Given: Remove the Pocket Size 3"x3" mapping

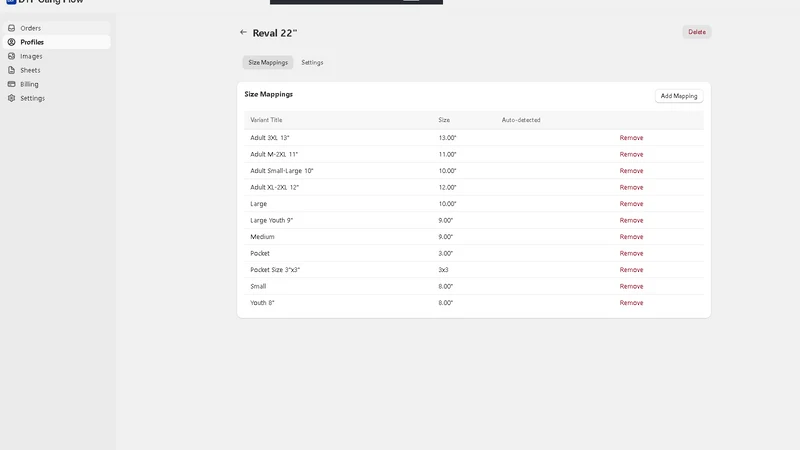Looking at the screenshot, I should (631, 270).
